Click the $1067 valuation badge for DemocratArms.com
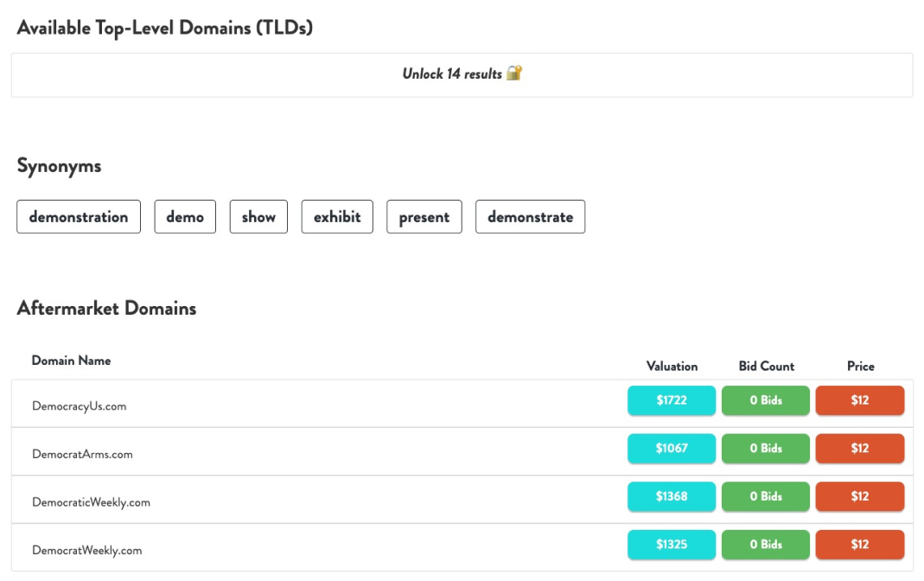 point(672,449)
